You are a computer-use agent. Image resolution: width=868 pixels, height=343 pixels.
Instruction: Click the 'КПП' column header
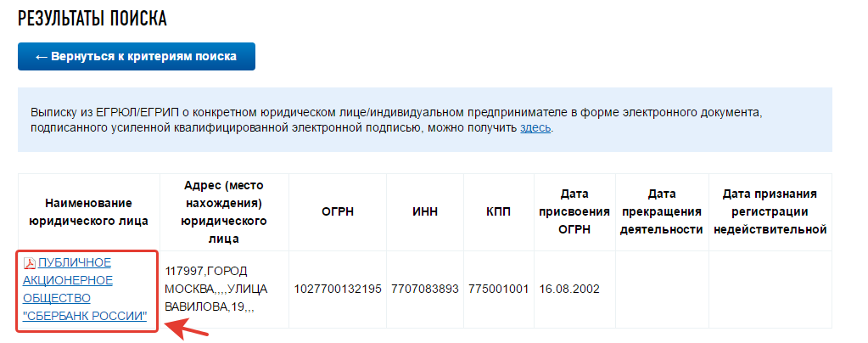pos(500,212)
